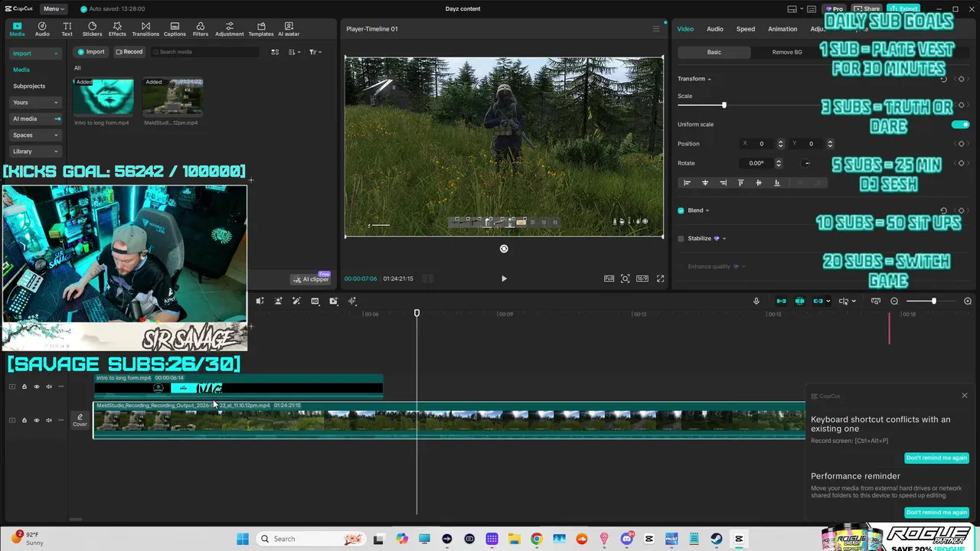Image resolution: width=980 pixels, height=551 pixels.
Task: Click the player fullscreen icon
Action: 661,279
